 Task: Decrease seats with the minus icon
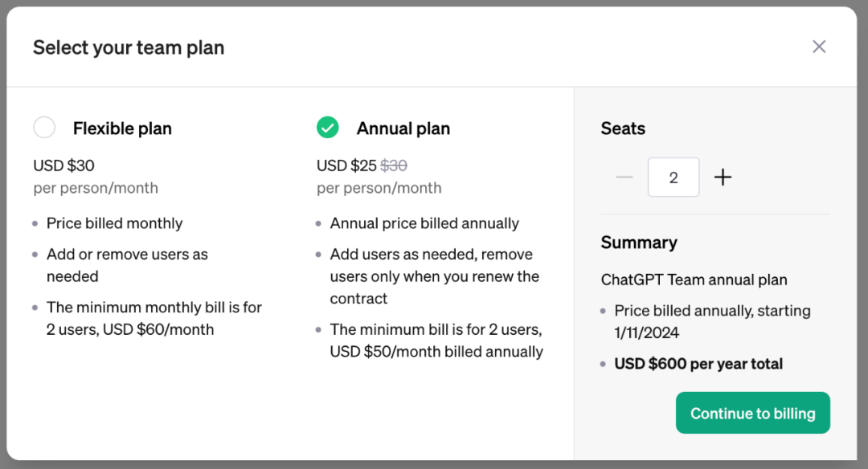pos(624,177)
